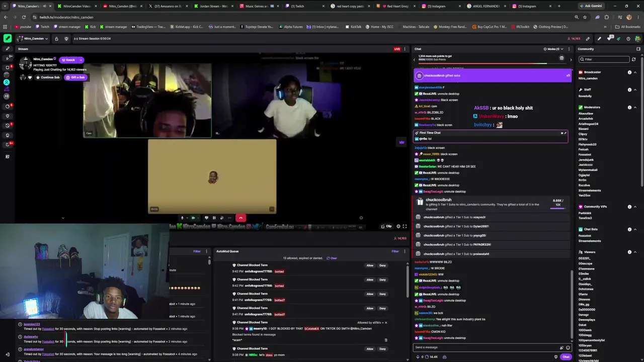Click the browser address bar
644x362 pixels.
click(302, 17)
